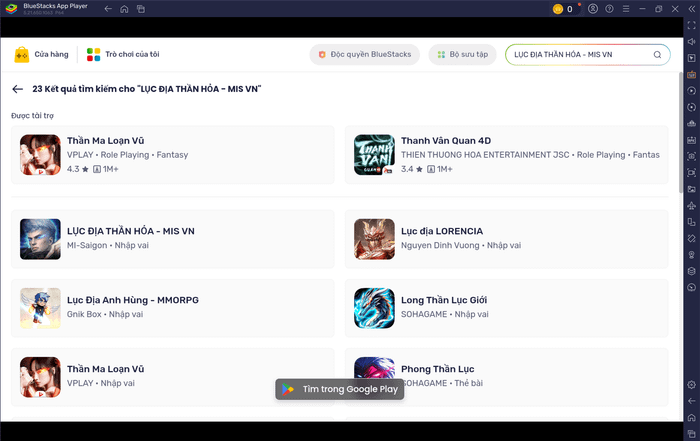The image size is (700, 441).
Task: Return from search results with back arrow
Action: coord(17,89)
